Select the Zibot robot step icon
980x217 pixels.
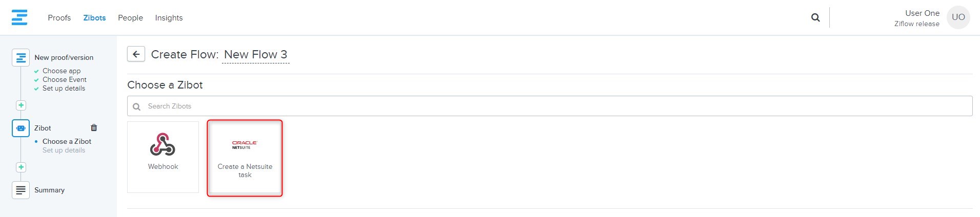21,128
